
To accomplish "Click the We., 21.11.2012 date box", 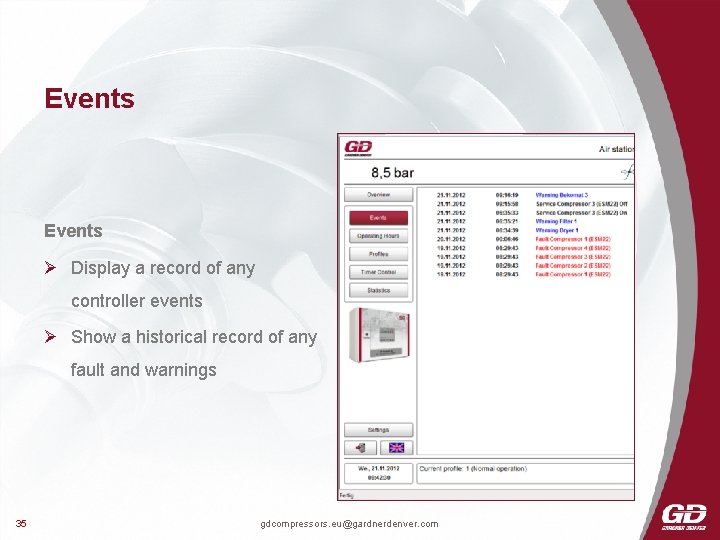I will tap(378, 473).
